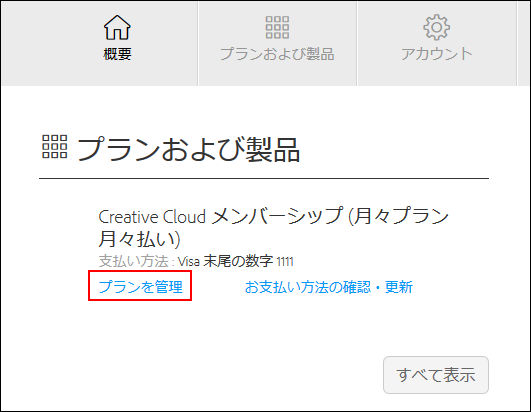Select the Creative Cloud メンバーシップ plan title
Viewport: 531px width, 412px height.
click(x=274, y=227)
